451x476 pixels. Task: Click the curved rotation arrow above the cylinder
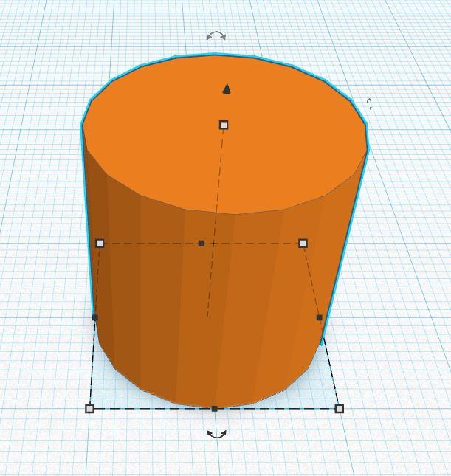[216, 35]
